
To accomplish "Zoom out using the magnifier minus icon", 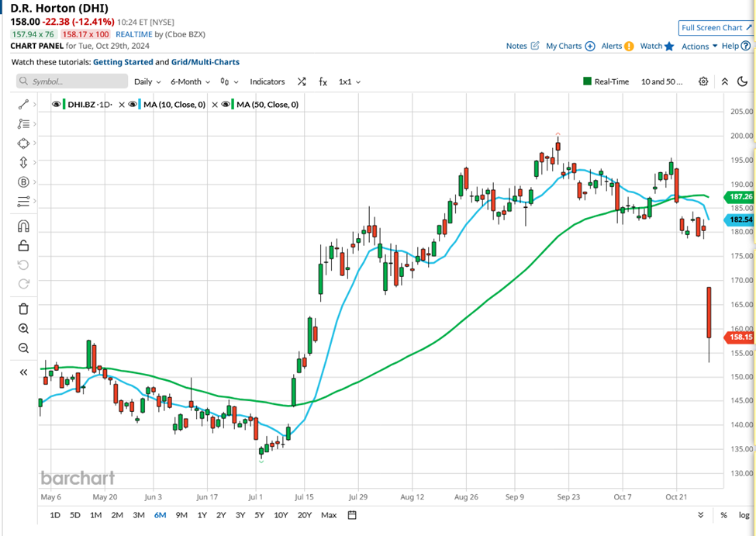I will coord(22,348).
